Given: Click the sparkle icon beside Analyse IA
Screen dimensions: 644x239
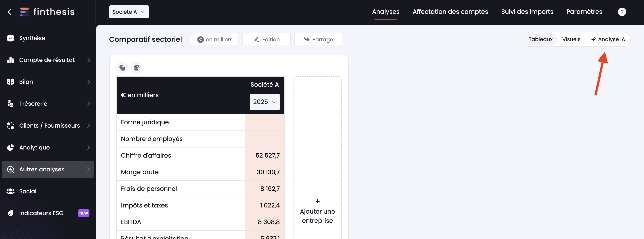Looking at the screenshot, I should point(593,39).
